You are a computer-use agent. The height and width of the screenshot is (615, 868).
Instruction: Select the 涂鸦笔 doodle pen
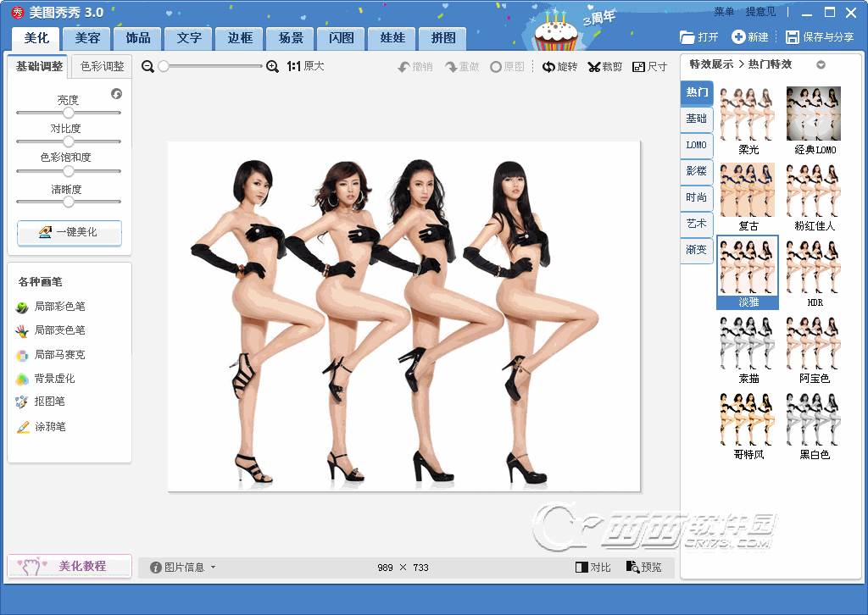pyautogui.click(x=41, y=426)
